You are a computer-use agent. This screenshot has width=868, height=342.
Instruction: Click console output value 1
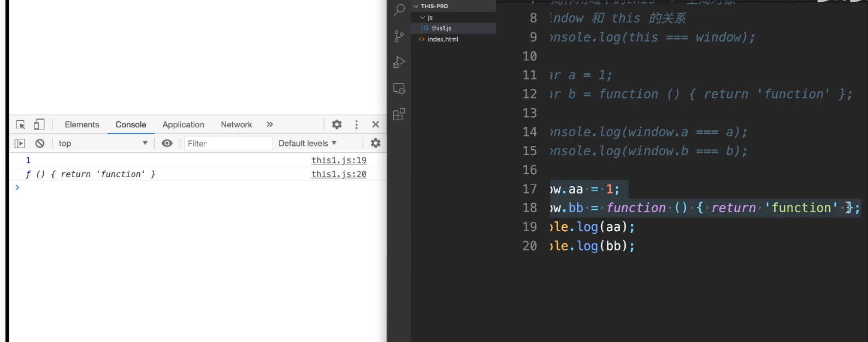pos(28,160)
